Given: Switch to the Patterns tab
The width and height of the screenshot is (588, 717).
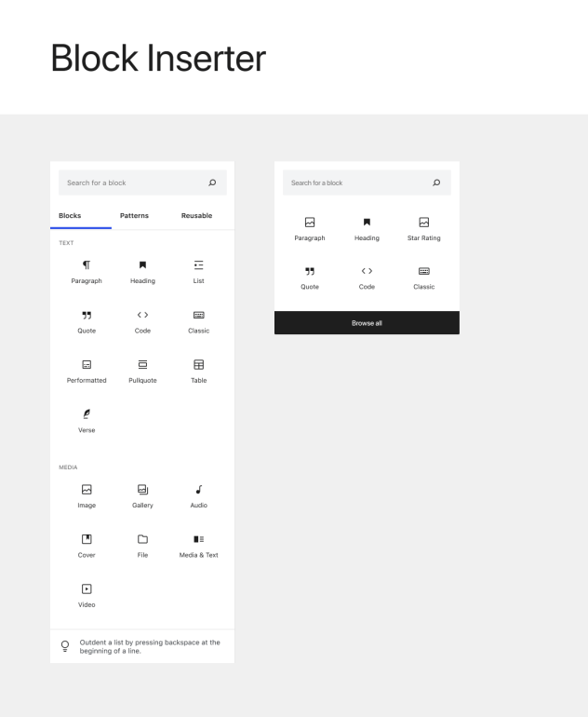Looking at the screenshot, I should click(134, 215).
